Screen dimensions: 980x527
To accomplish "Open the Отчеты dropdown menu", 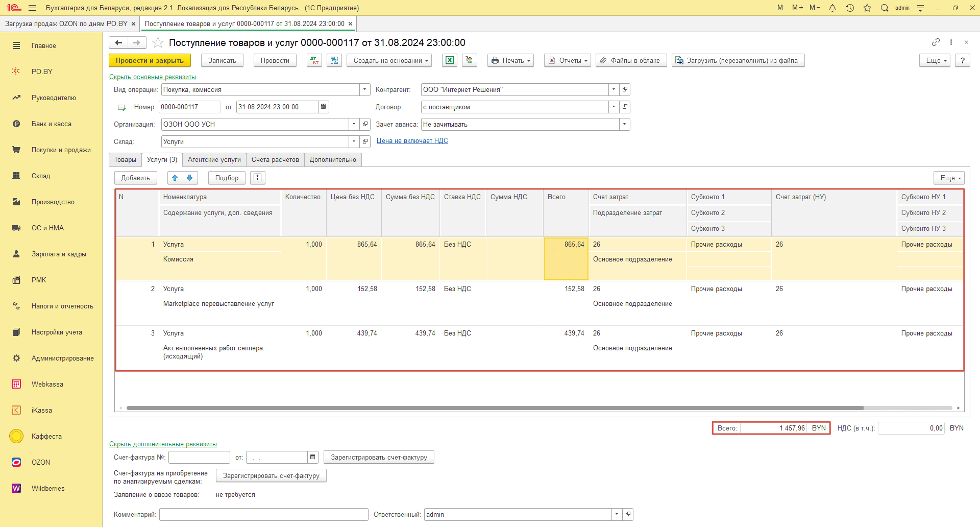I will 568,60.
